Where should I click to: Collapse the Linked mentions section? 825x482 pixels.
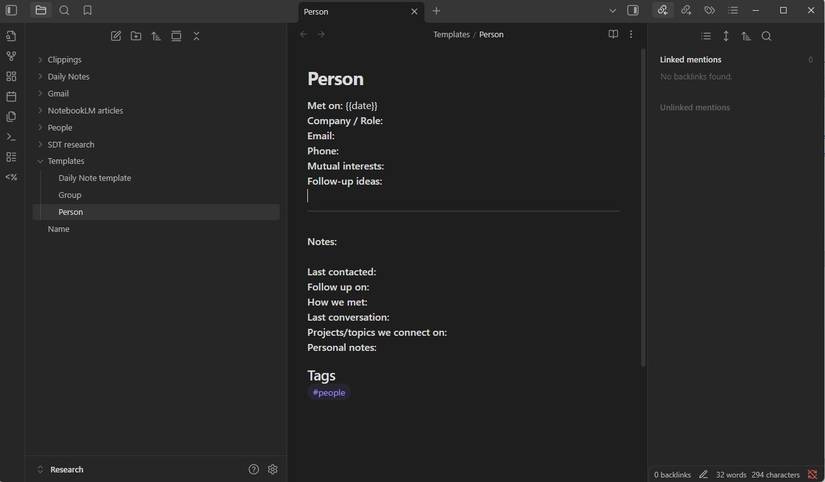(x=690, y=59)
